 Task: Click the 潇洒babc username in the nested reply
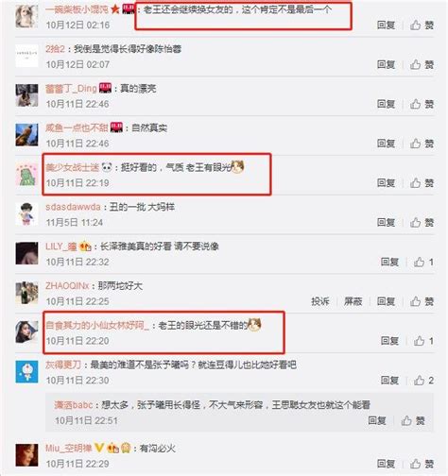(x=74, y=405)
